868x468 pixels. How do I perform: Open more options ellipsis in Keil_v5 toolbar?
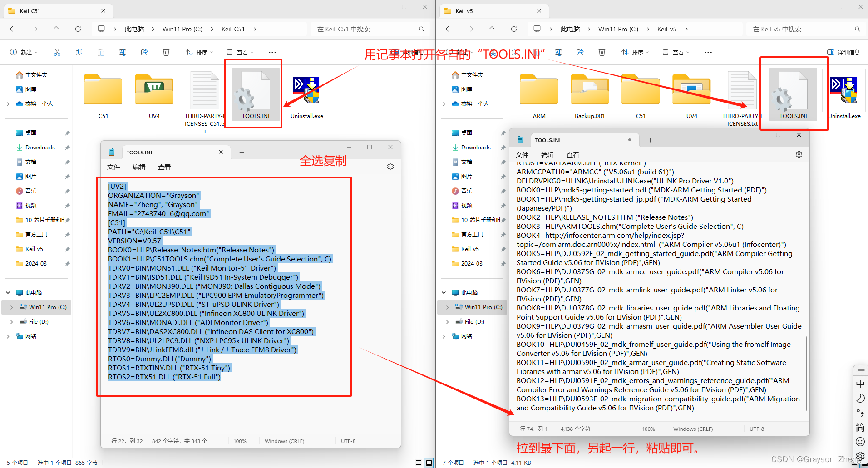tap(708, 53)
